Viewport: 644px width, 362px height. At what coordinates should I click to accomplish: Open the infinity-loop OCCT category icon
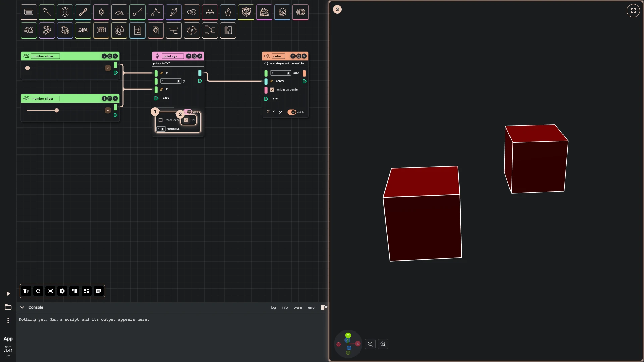coord(192,12)
